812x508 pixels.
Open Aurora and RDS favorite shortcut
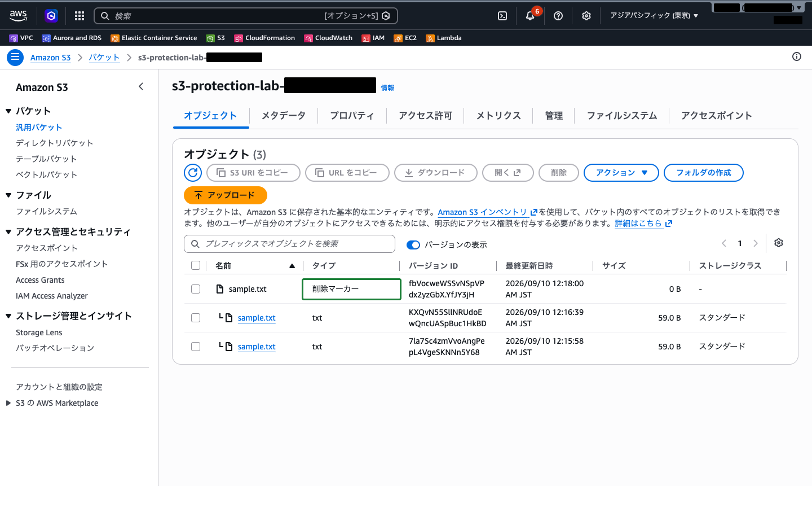(x=72, y=38)
